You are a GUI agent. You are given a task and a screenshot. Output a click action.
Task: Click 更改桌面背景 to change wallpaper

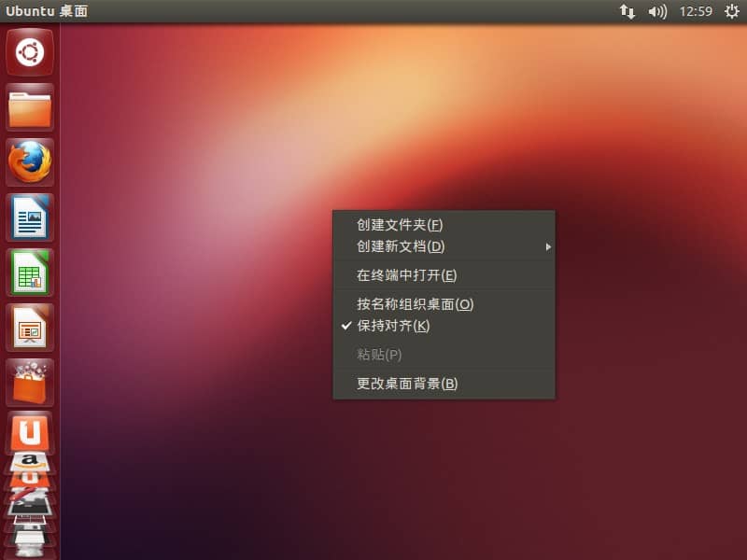[x=407, y=384]
